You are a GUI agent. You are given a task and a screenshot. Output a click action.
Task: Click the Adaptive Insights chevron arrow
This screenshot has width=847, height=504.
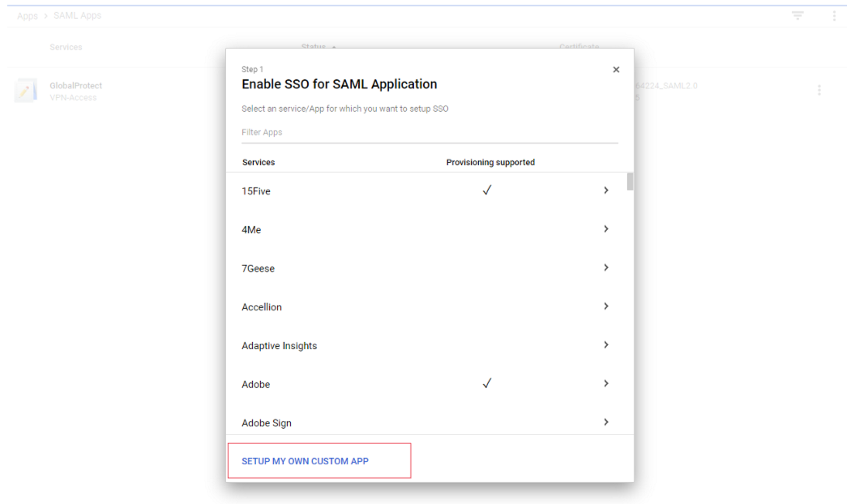point(605,345)
